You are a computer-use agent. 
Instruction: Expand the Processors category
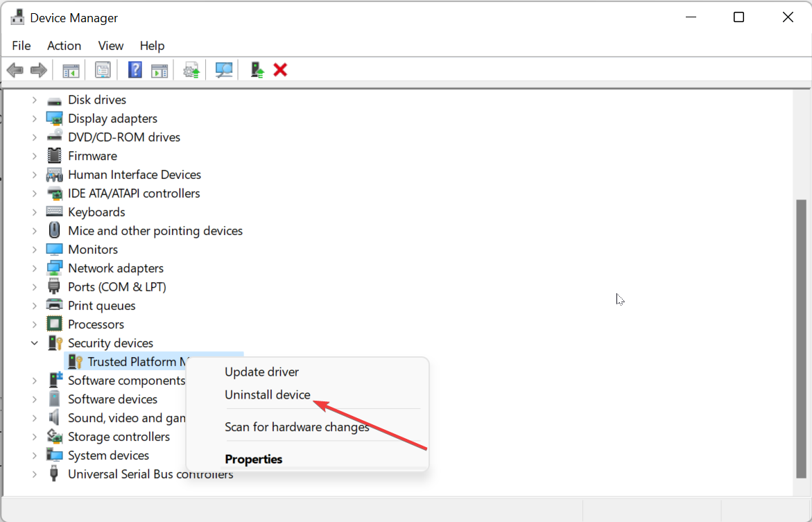(35, 324)
